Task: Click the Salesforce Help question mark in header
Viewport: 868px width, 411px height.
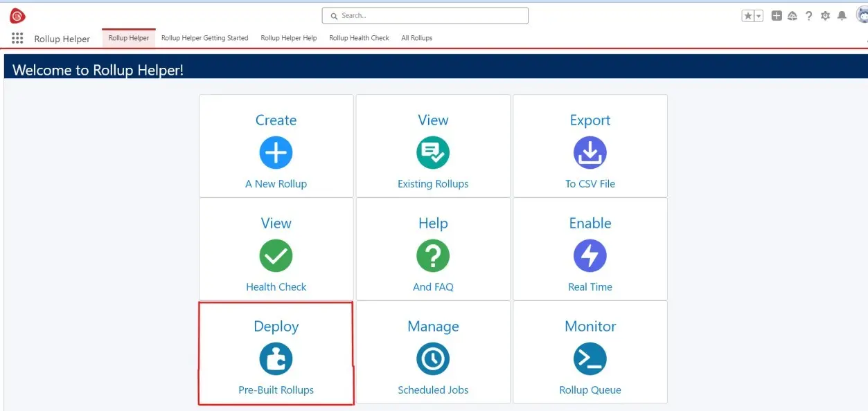Action: pos(808,16)
